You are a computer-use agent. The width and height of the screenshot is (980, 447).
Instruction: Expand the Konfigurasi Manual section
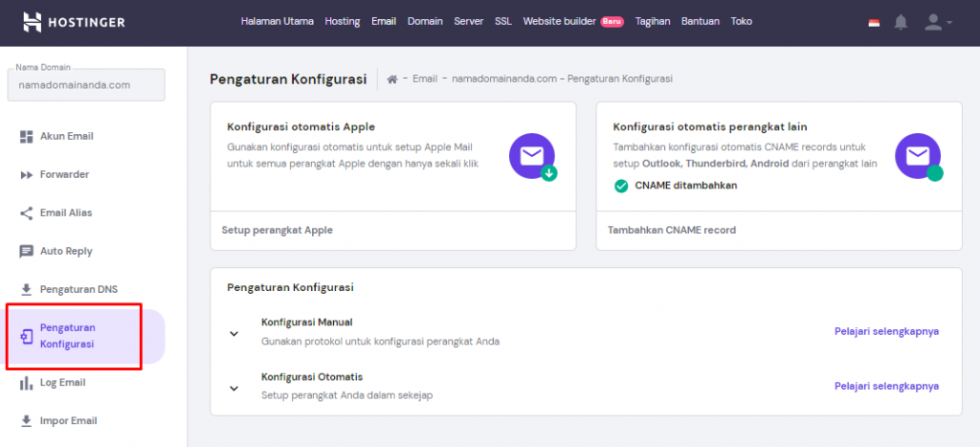(x=234, y=333)
